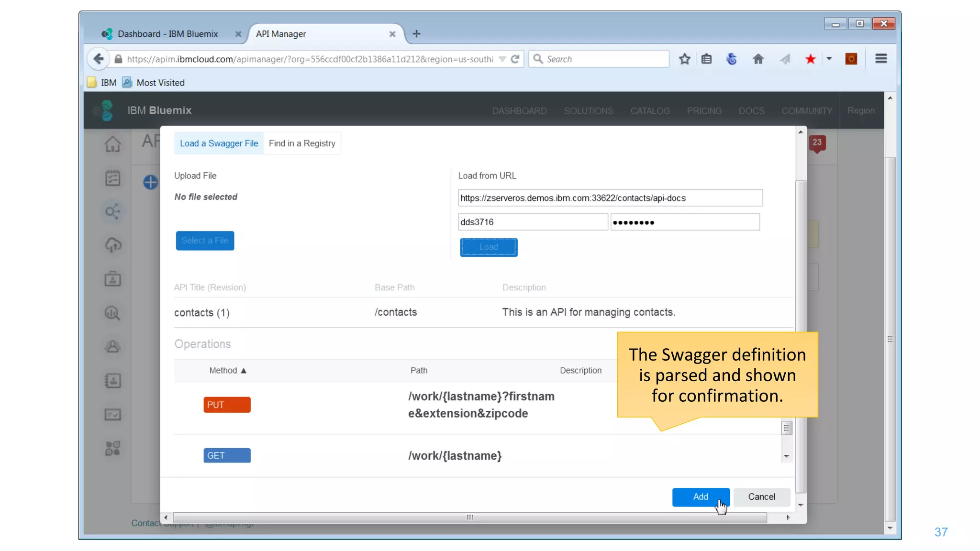Screen dimensions: 980x551
Task: Open the bookmarks list icon in the toolbar
Action: 706,59
